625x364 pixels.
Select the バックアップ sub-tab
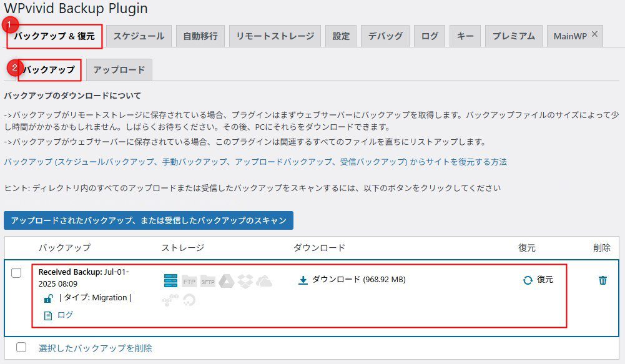point(49,70)
